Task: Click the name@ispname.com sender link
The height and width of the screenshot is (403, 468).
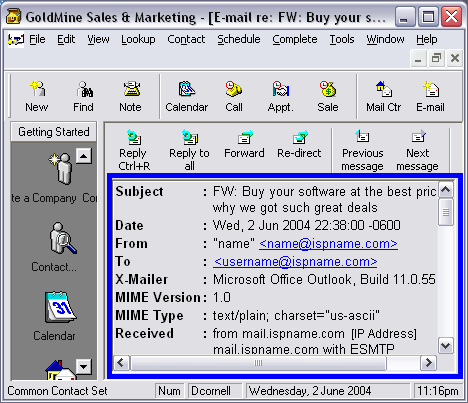Action: [328, 244]
